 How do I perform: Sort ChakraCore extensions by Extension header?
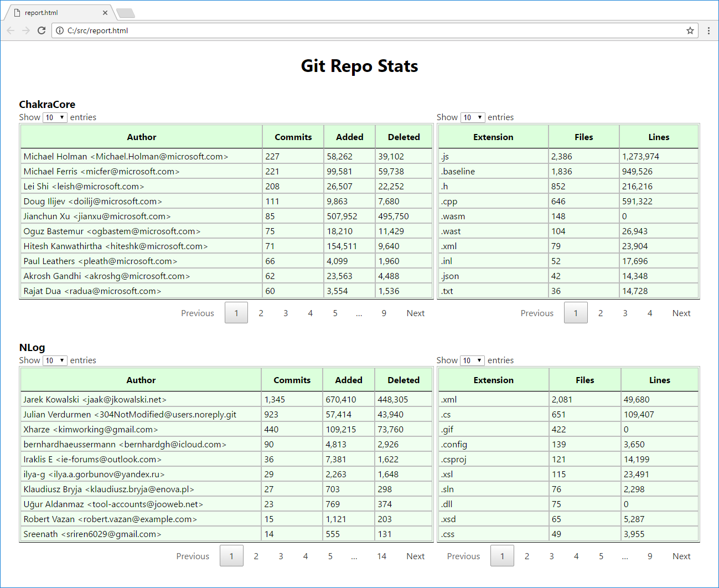(493, 137)
